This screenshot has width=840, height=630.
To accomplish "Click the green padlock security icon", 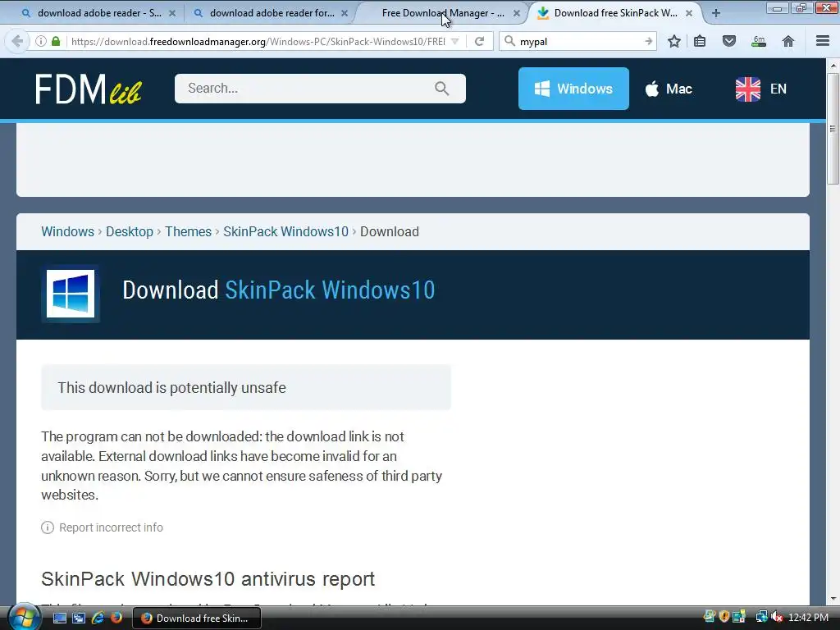I will [x=56, y=41].
